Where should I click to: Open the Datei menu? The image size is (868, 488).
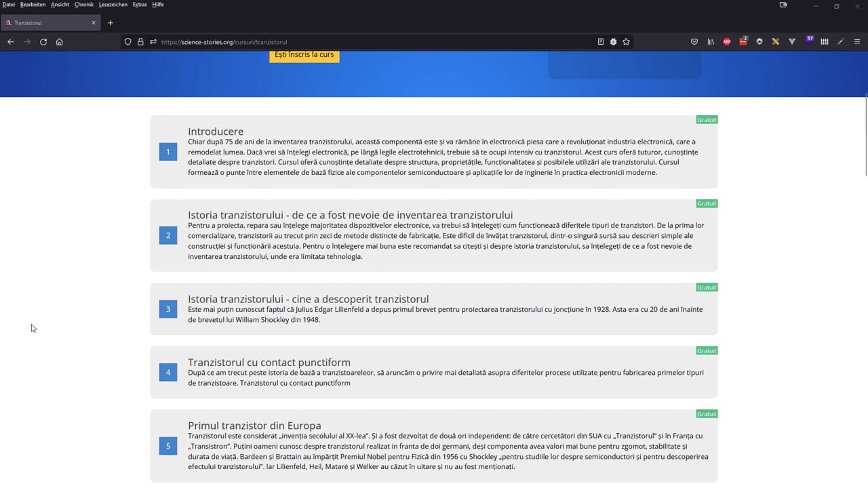8,5
